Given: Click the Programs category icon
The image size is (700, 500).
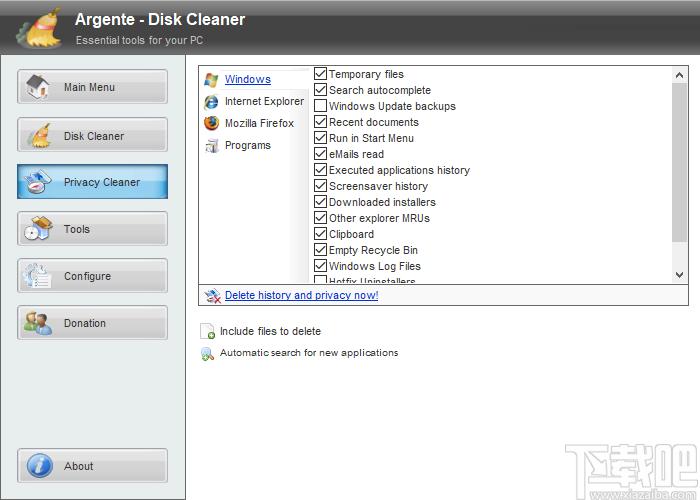Looking at the screenshot, I should [x=212, y=146].
